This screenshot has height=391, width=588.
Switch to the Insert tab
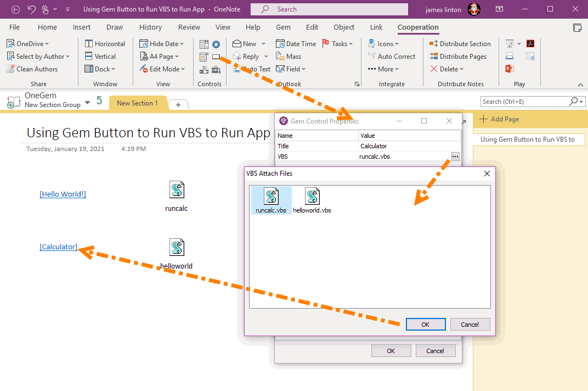click(81, 27)
